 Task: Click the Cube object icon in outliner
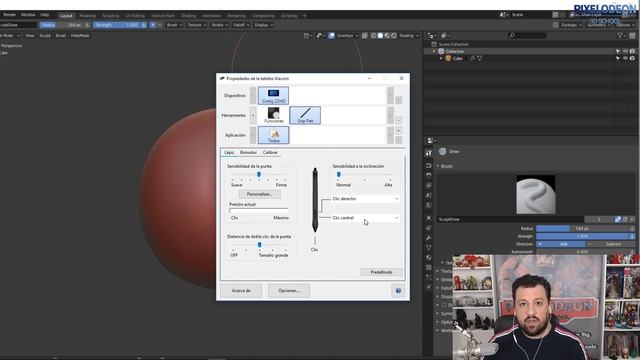click(x=448, y=58)
